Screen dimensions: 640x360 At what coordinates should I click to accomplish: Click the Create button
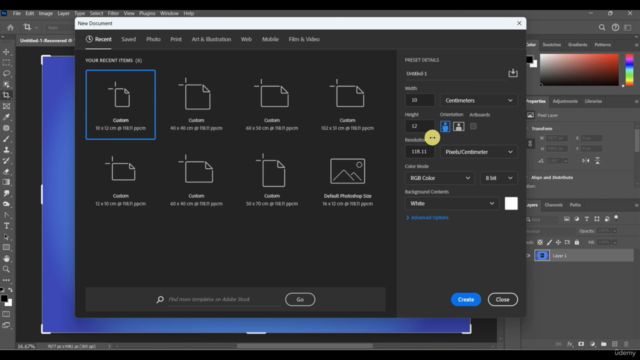tap(466, 300)
